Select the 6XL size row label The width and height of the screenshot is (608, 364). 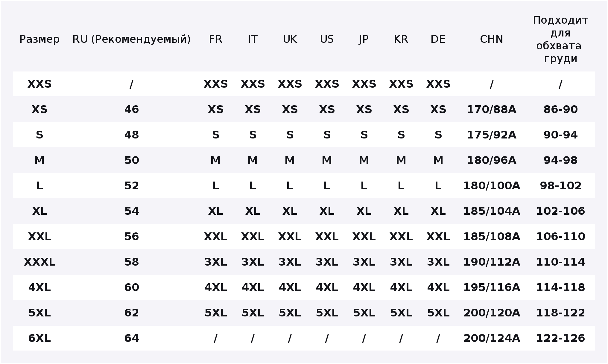tap(39, 338)
